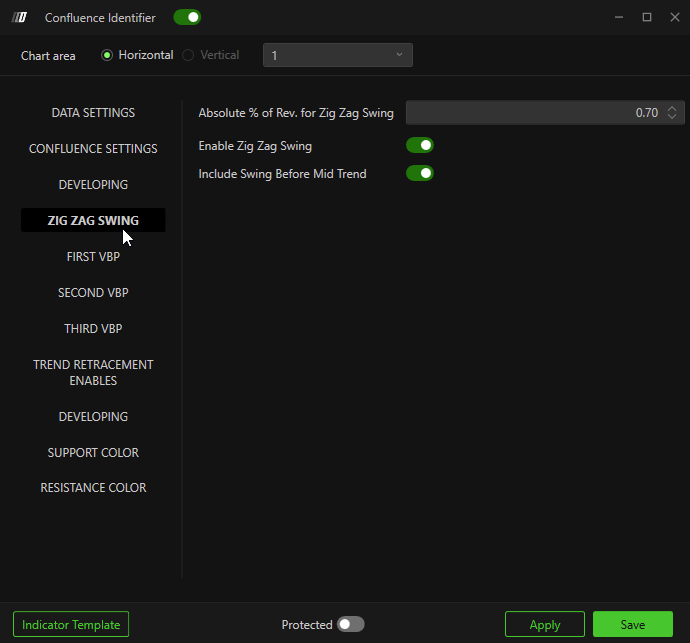Toggle the Confluence Identifier switch
690x643 pixels.
(x=187, y=17)
